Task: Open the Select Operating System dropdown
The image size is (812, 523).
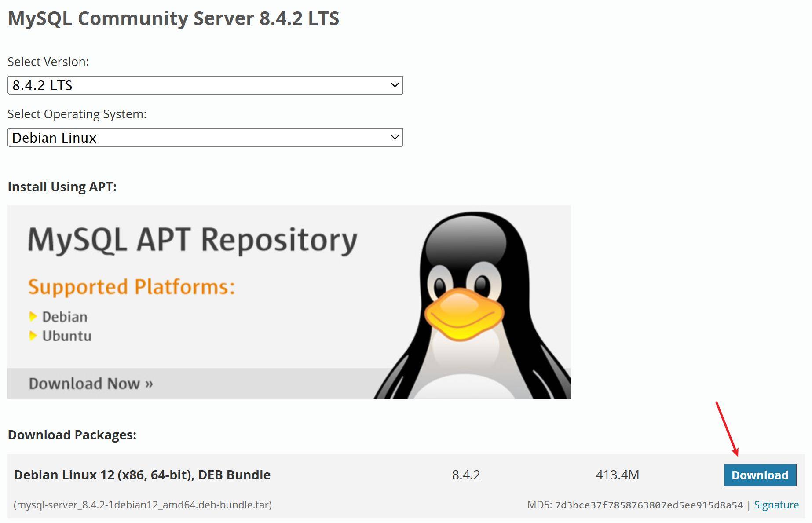Action: (205, 138)
